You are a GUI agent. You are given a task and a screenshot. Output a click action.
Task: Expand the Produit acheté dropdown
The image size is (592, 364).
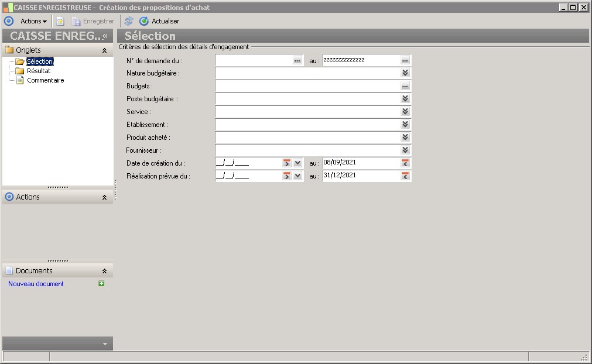pyautogui.click(x=405, y=137)
